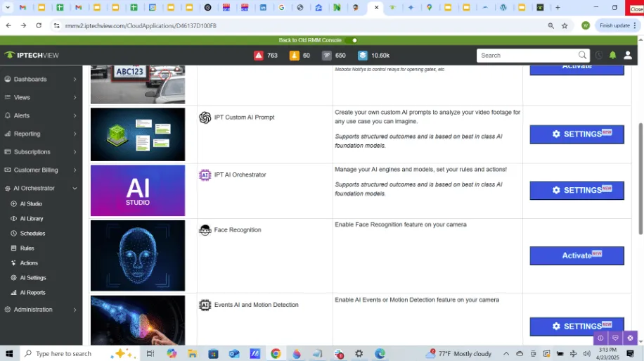Bookmark this page with star icon
Viewport: 644px width, 361px height.
coord(565,25)
